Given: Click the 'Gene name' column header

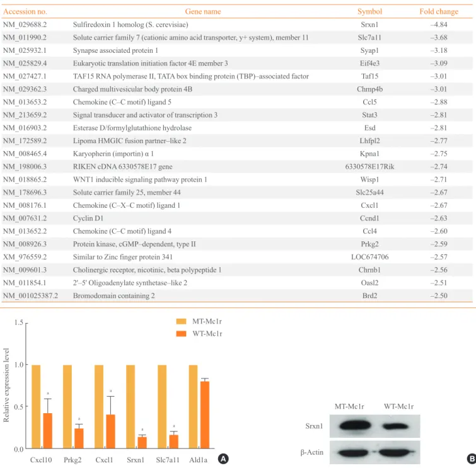Looking at the screenshot, I should (x=203, y=11).
